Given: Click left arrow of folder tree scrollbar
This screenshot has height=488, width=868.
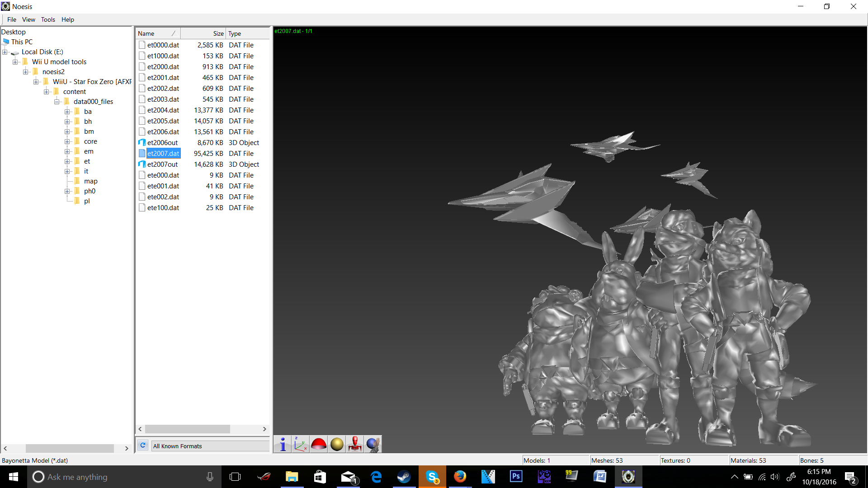Looking at the screenshot, I should (5, 448).
